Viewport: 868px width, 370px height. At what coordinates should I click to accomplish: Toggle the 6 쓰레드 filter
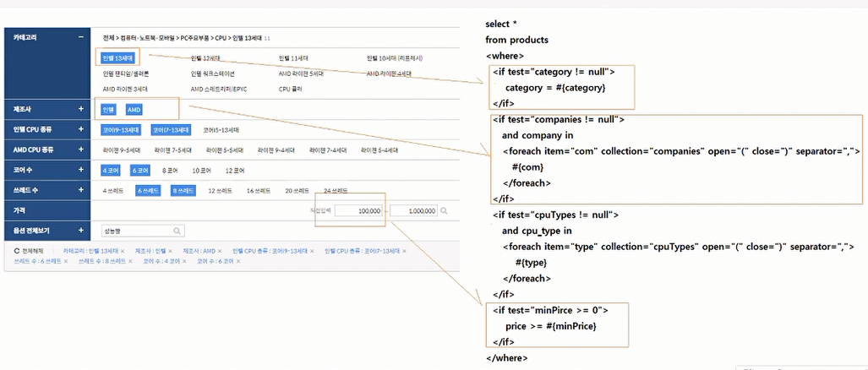148,190
